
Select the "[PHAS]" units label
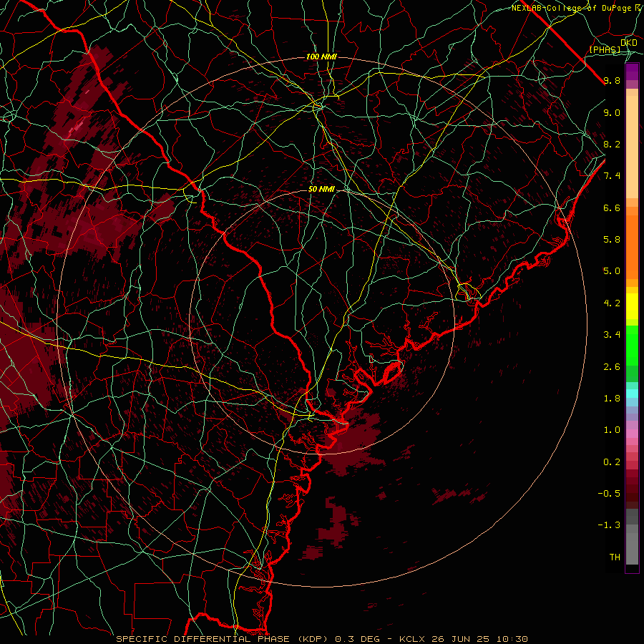click(x=605, y=49)
